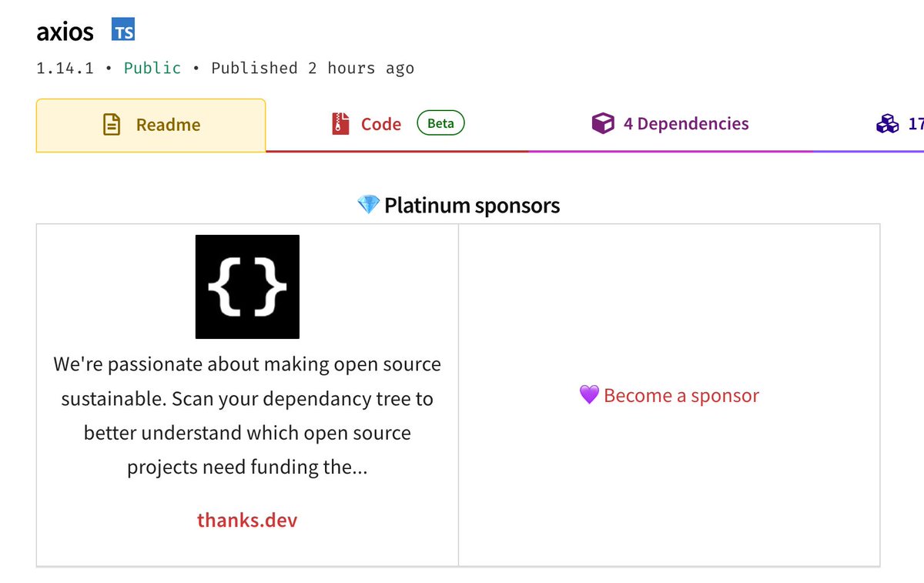Click the purple cube Dependencies icon
Screen dimensions: 924x583
click(603, 124)
